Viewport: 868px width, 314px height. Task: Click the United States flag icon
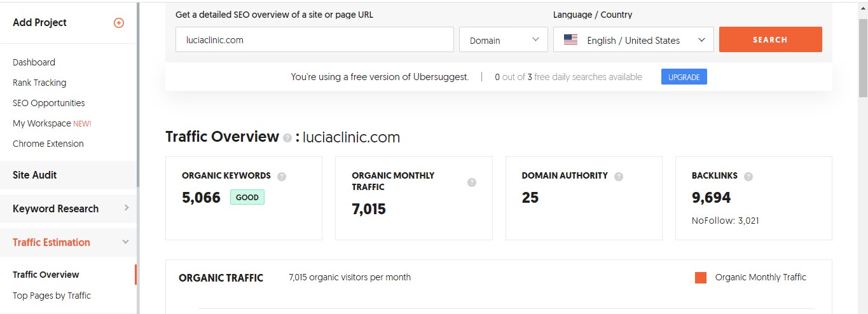pyautogui.click(x=570, y=40)
